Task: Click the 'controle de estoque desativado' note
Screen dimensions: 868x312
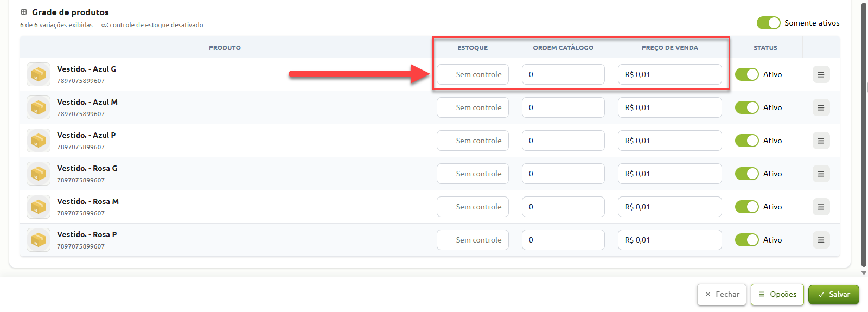Action: (152, 25)
